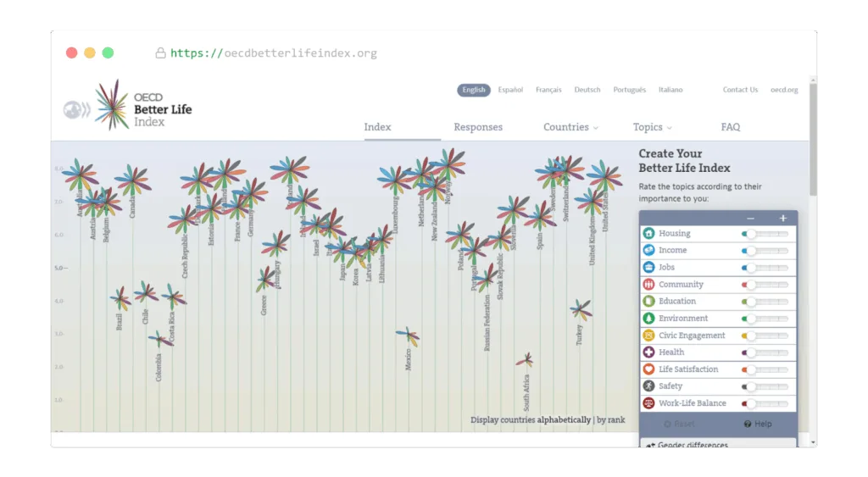Viewport: 868px width, 477px height.
Task: Click the Health cross icon
Action: click(x=648, y=352)
